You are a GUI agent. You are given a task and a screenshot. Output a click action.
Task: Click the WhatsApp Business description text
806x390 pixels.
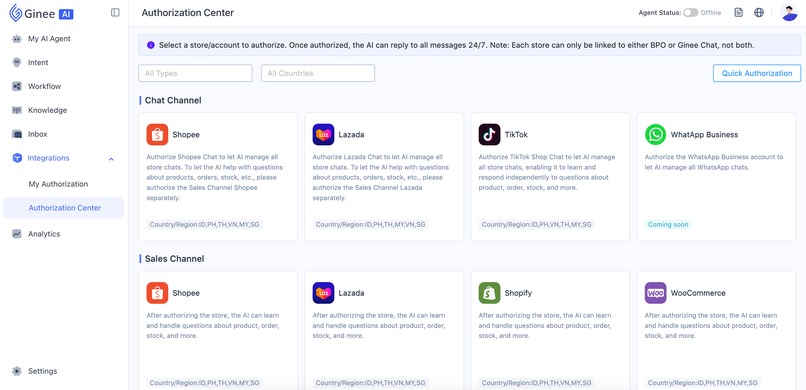(x=714, y=162)
